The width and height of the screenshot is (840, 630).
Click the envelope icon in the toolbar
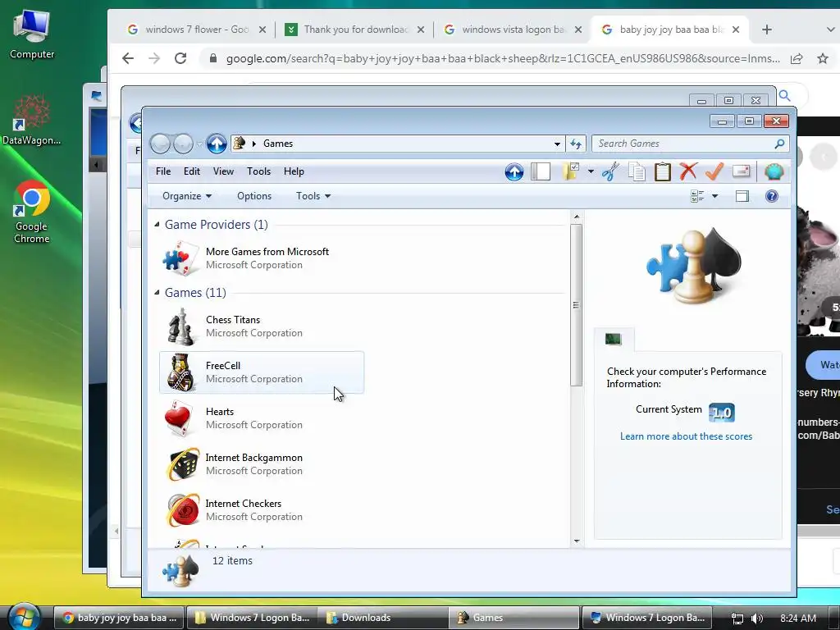coord(741,171)
